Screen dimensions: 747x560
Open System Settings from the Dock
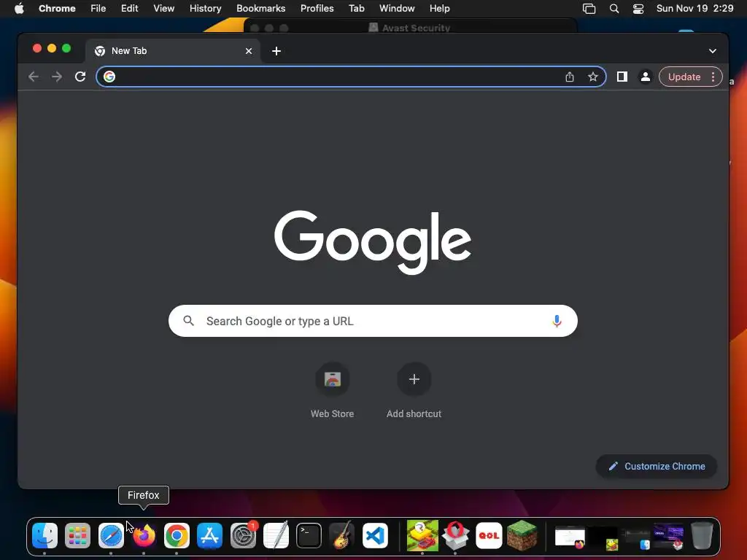(x=243, y=535)
